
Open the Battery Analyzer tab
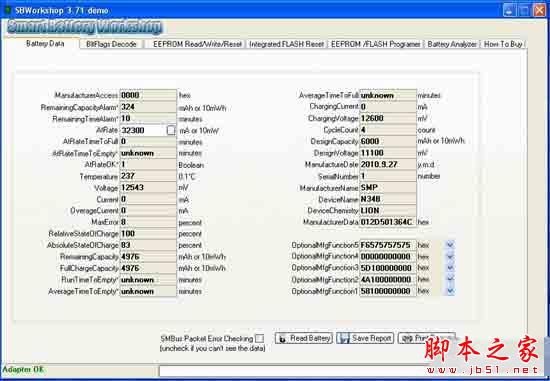(452, 44)
